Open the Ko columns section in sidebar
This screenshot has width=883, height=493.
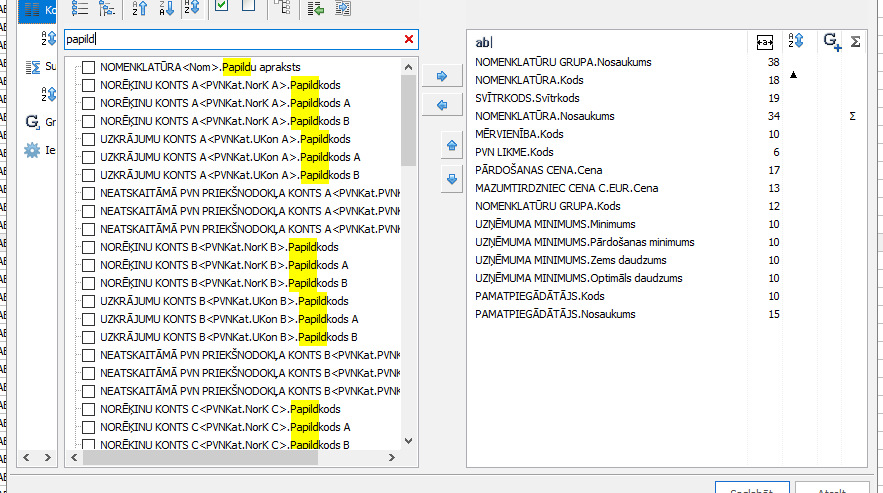37,10
